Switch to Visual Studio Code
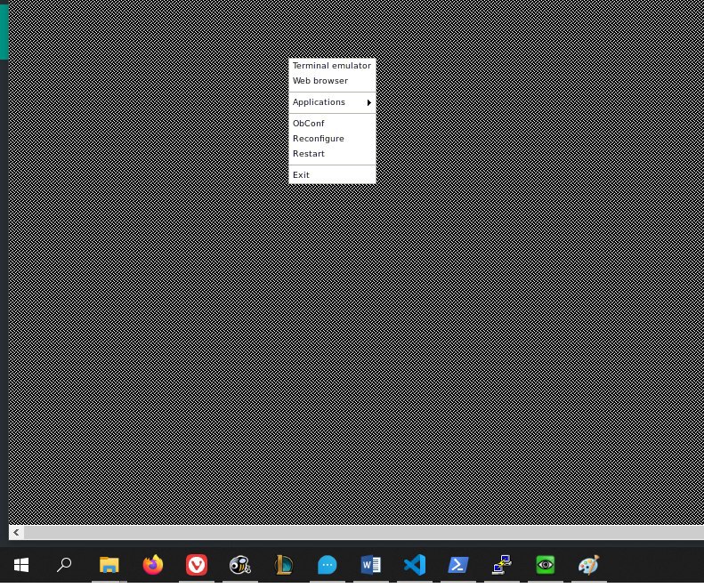 (415, 565)
